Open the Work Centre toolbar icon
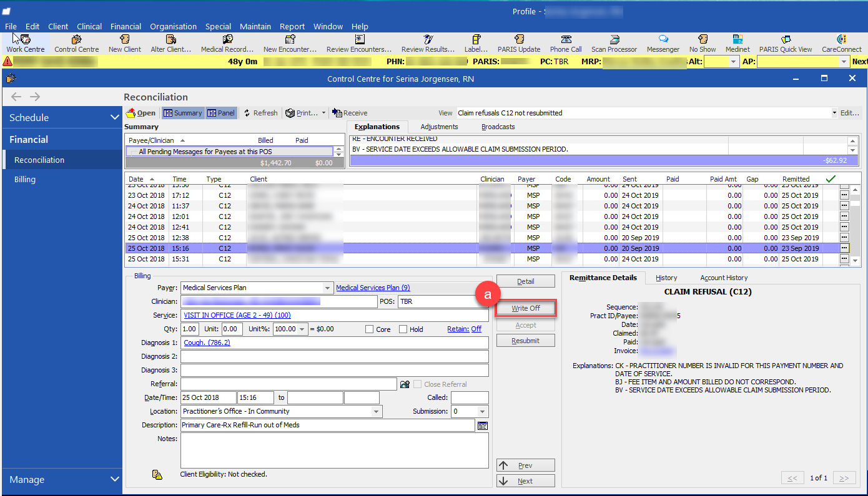The image size is (868, 496). tap(26, 44)
